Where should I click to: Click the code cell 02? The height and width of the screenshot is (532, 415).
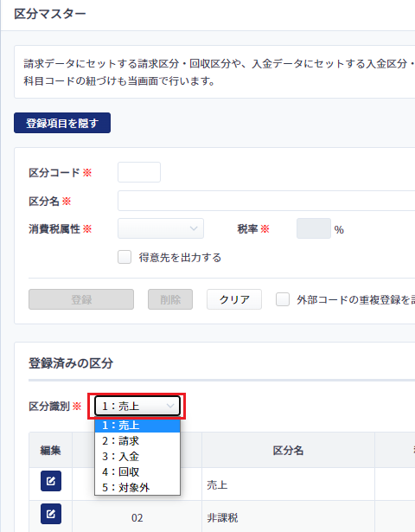click(x=137, y=517)
